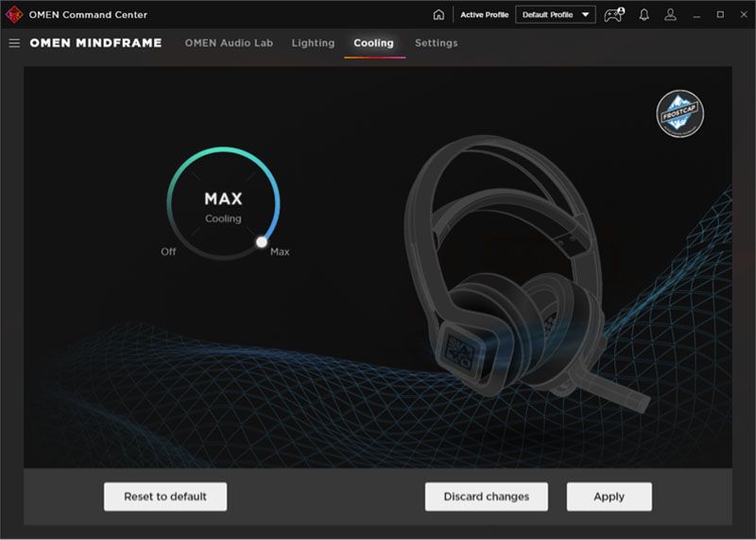Set cooling to Off on the dial
Screen dimensions: 756x540
tap(168, 252)
